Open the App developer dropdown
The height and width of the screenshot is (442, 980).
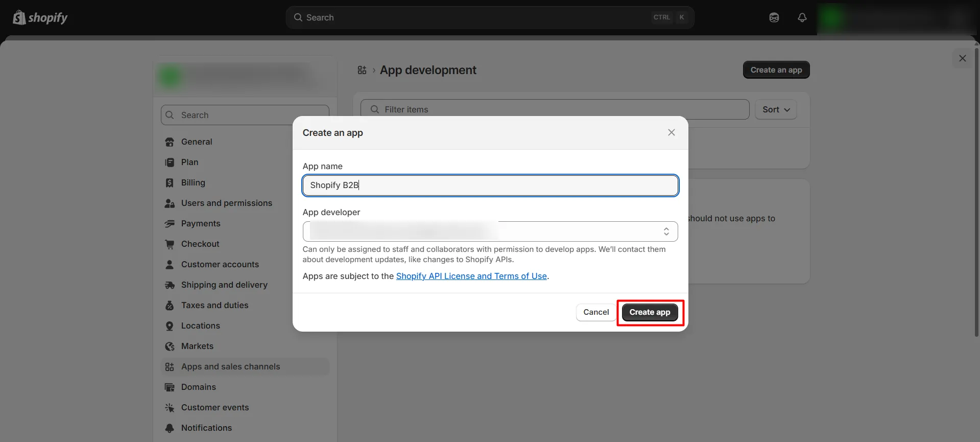click(x=490, y=231)
